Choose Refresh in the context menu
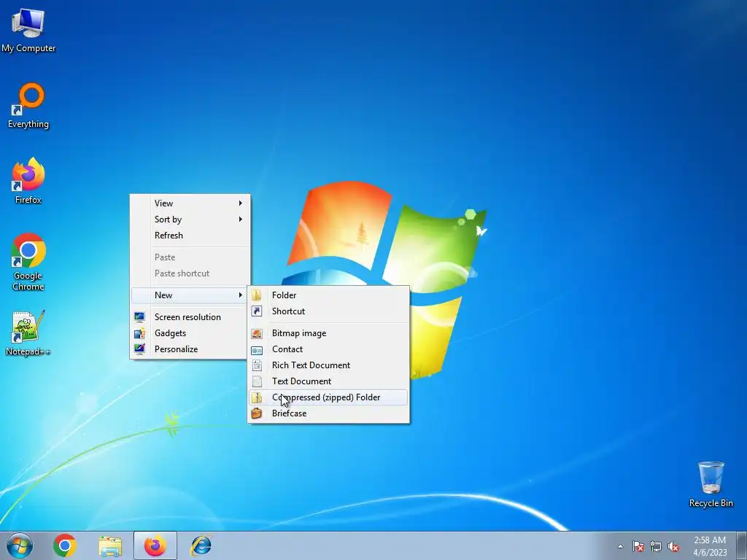The height and width of the screenshot is (560, 747). pos(190,236)
